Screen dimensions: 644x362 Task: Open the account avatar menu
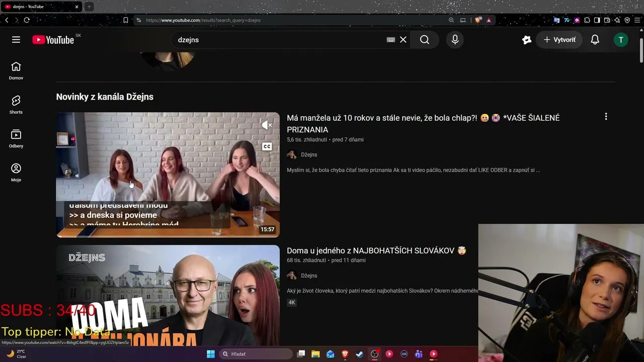(x=621, y=40)
